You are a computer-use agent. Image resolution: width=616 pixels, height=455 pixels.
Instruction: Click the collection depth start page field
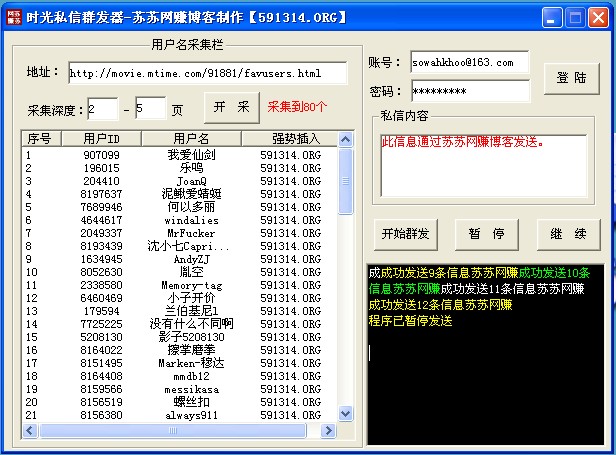pyautogui.click(x=103, y=109)
